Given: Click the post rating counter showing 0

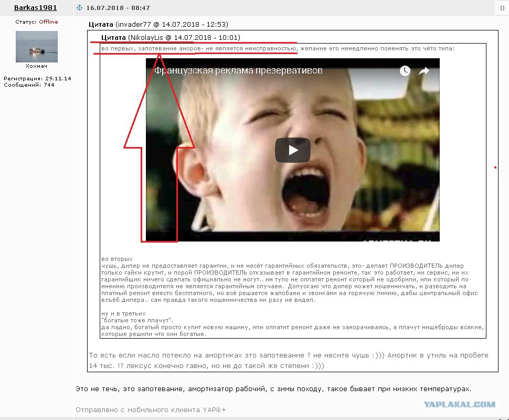Looking at the screenshot, I should coord(502,8).
